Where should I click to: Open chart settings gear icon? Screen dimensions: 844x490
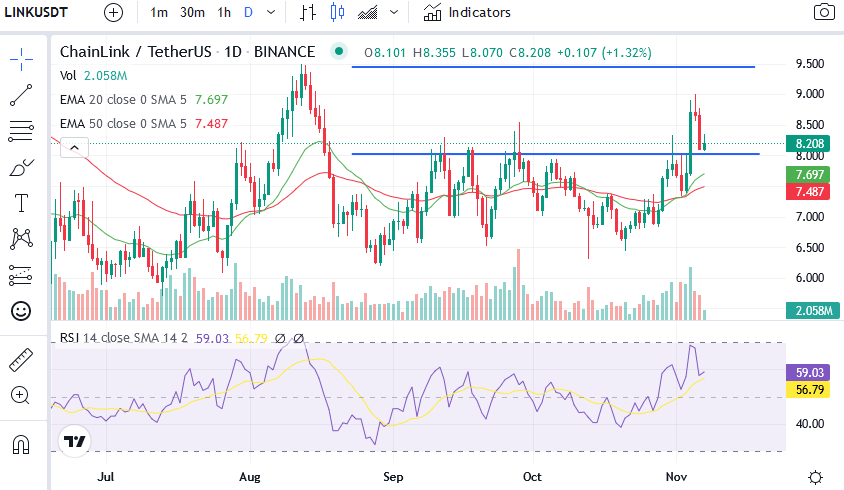pos(815,477)
